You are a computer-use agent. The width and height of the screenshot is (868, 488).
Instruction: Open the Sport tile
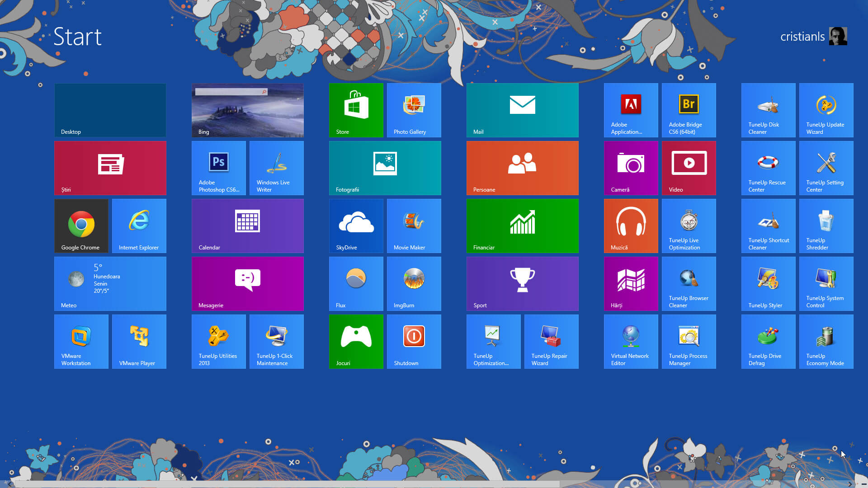tap(522, 283)
